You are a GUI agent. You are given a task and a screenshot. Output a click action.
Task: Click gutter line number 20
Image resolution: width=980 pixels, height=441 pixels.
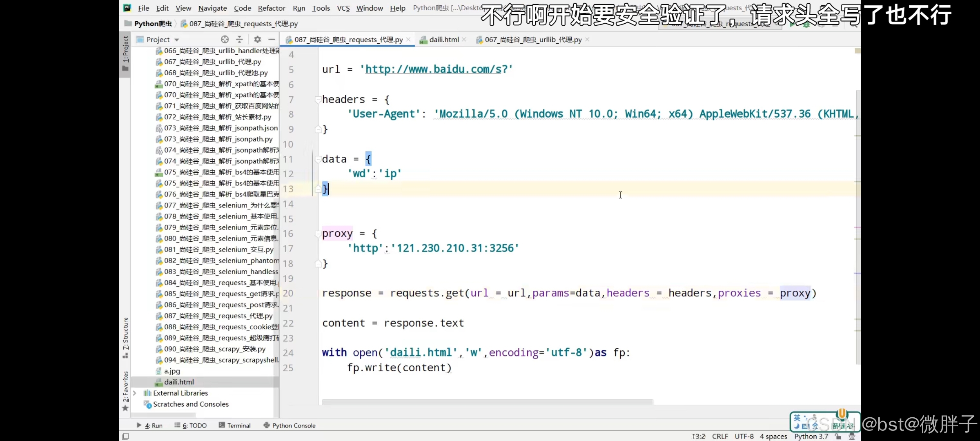coord(288,293)
